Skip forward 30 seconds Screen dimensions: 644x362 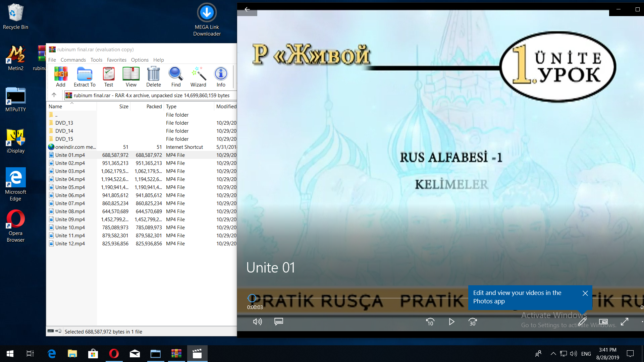[473, 322]
